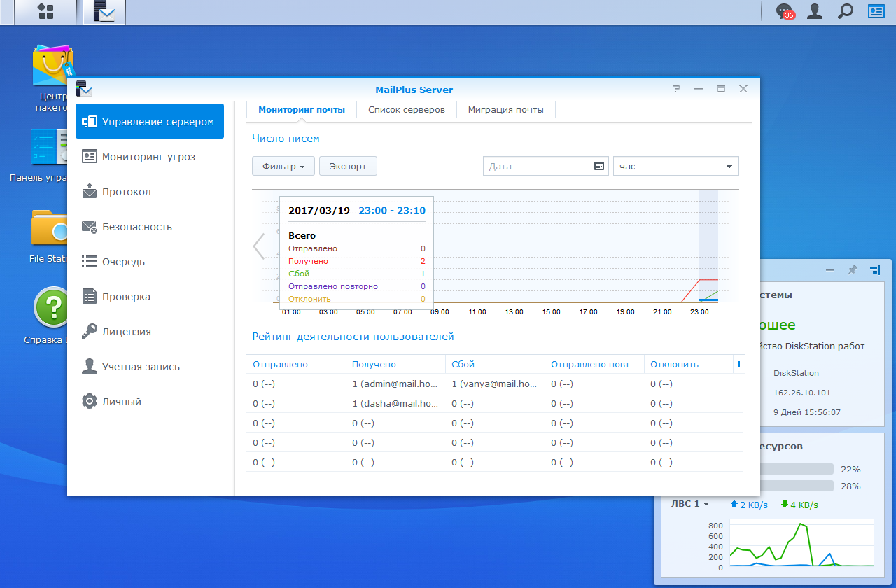Click the 22% resource usage bar

click(x=797, y=469)
